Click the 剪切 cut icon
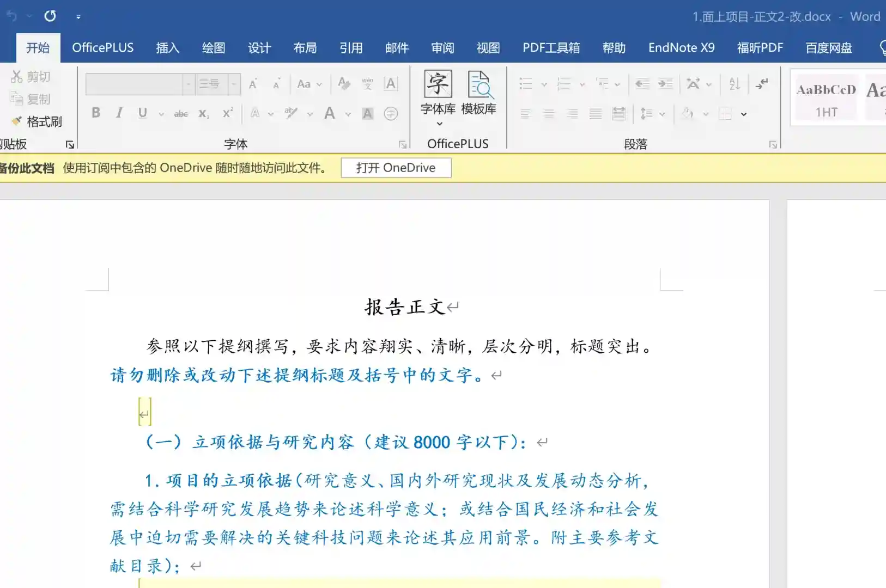The image size is (886, 588). [31, 77]
